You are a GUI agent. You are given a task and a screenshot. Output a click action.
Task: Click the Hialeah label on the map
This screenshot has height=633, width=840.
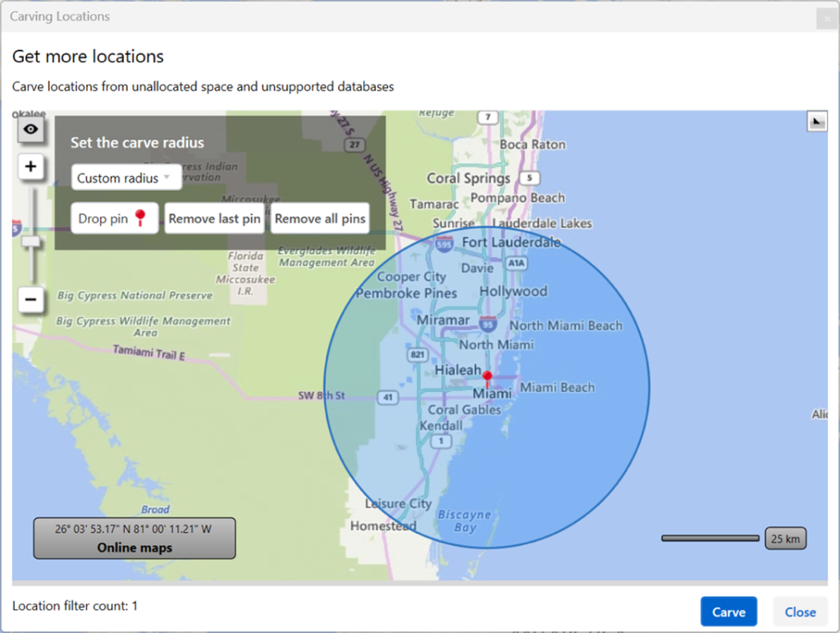coord(458,370)
